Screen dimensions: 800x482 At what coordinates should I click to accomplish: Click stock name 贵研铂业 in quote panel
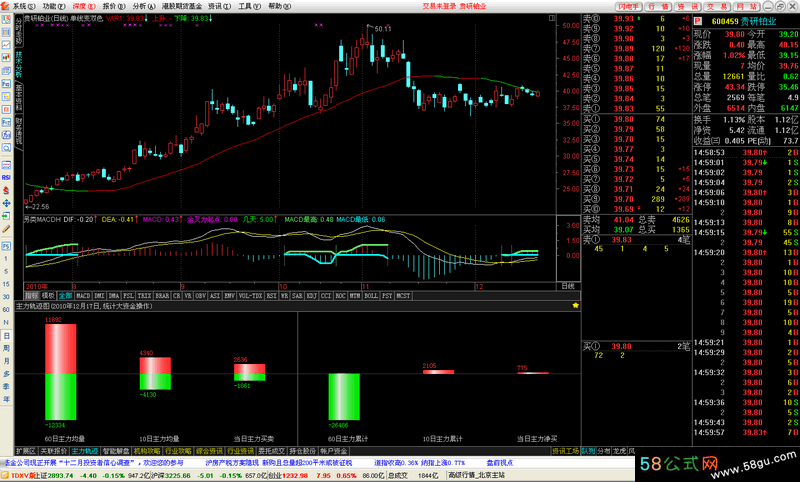point(758,21)
